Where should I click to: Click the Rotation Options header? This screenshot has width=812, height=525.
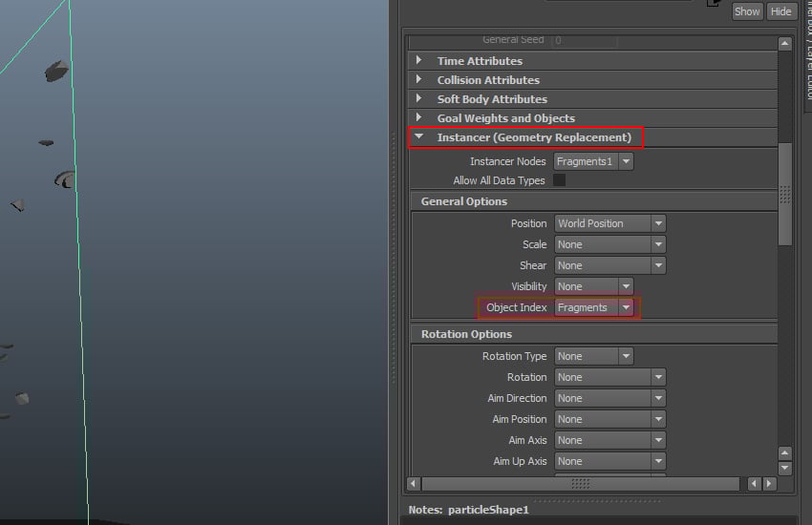pyautogui.click(x=594, y=334)
